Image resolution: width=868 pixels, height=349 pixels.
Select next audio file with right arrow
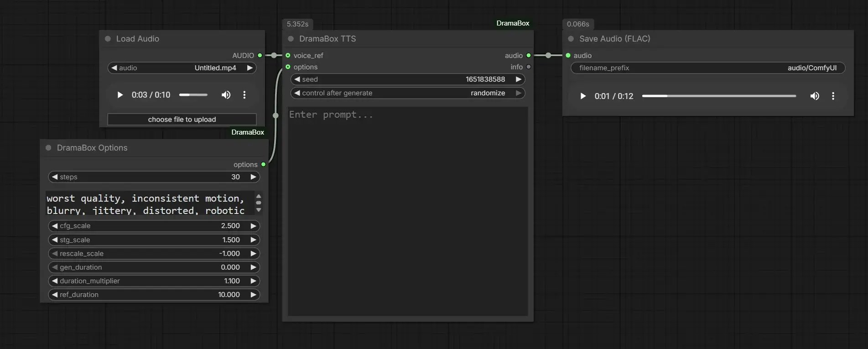[x=250, y=68]
